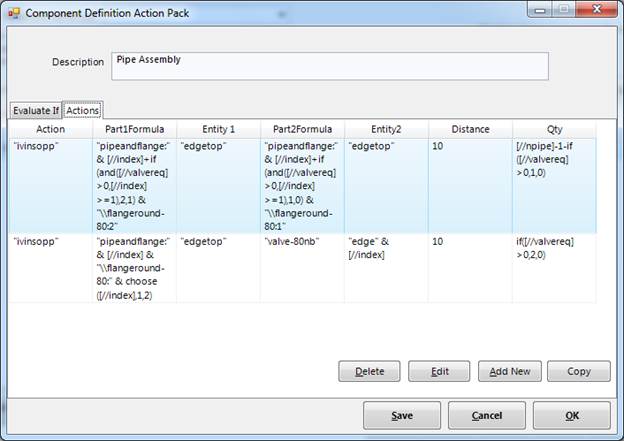Save the component definition

pyautogui.click(x=402, y=414)
